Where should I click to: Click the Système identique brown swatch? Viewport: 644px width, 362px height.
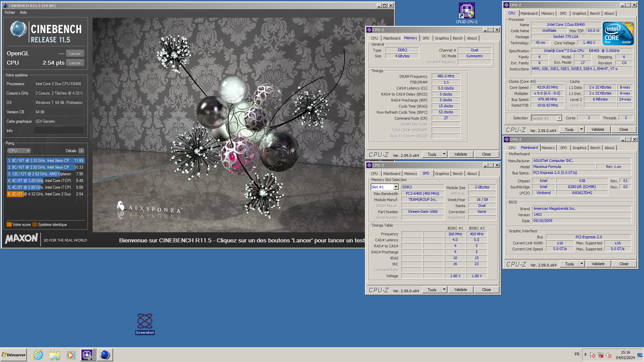click(35, 225)
